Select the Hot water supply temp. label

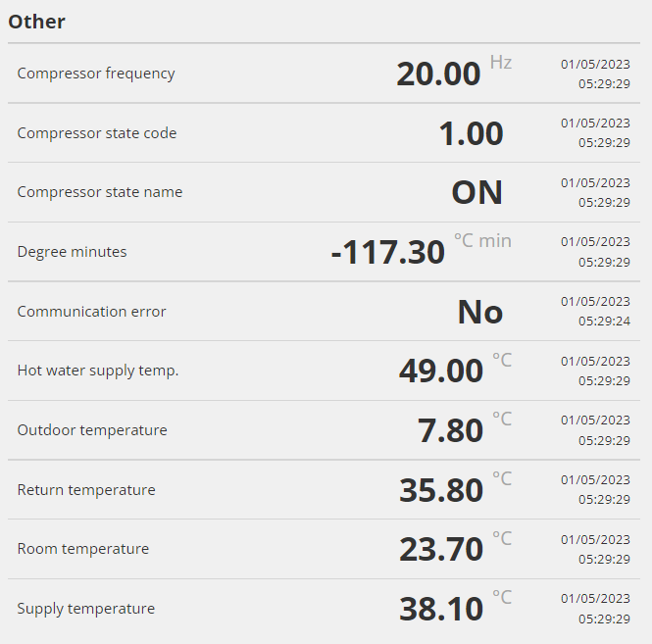pyautogui.click(x=98, y=371)
